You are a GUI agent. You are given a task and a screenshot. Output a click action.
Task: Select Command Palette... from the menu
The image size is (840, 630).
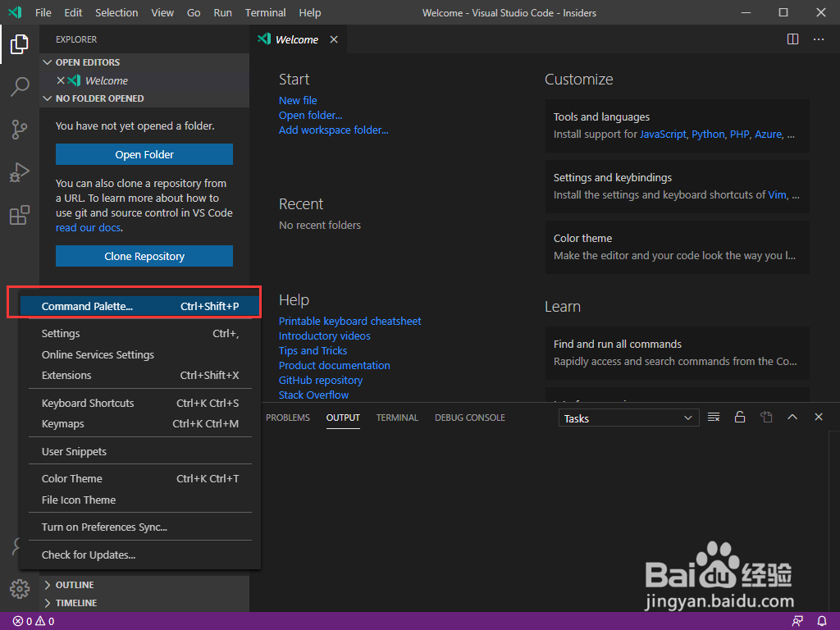(140, 307)
